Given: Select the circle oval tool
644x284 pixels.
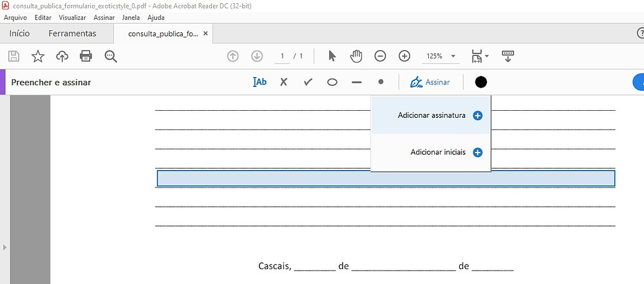Looking at the screenshot, I should [x=332, y=82].
